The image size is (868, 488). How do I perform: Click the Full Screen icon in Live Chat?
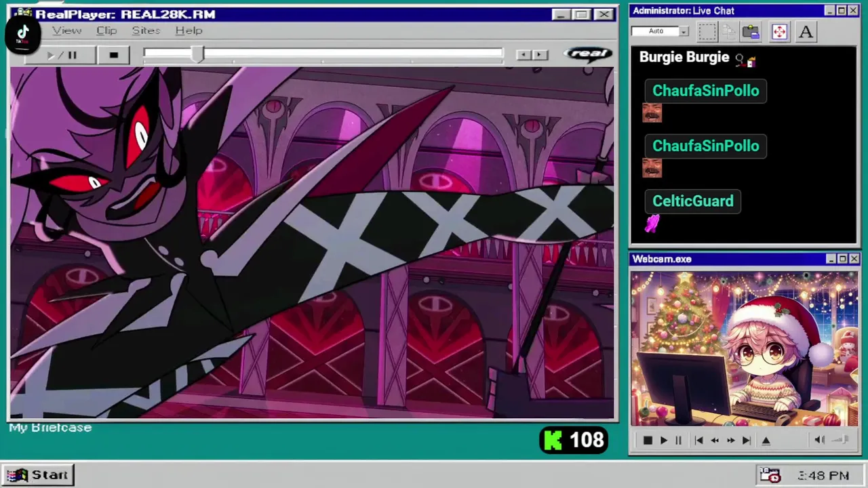(x=779, y=32)
